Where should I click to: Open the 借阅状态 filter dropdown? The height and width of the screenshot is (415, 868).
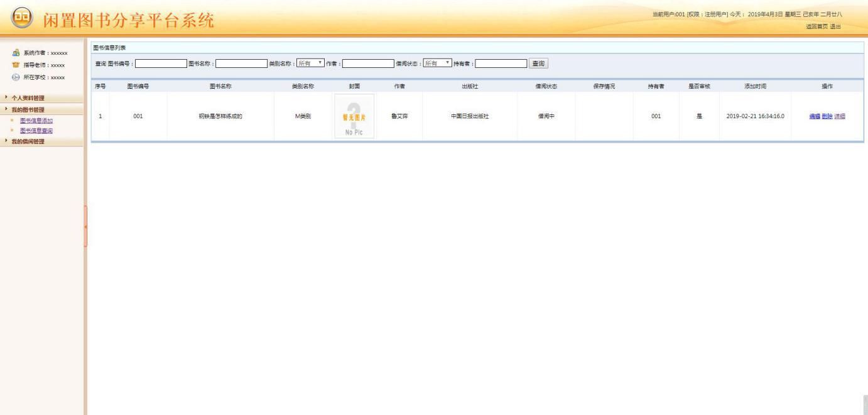pyautogui.click(x=438, y=63)
